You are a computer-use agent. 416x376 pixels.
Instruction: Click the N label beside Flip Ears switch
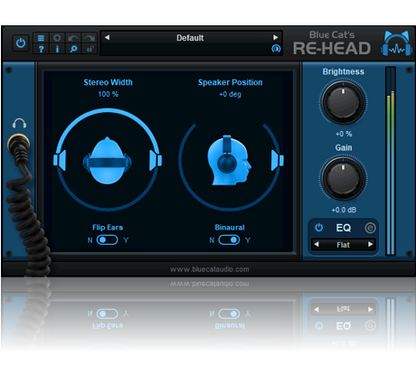point(90,240)
